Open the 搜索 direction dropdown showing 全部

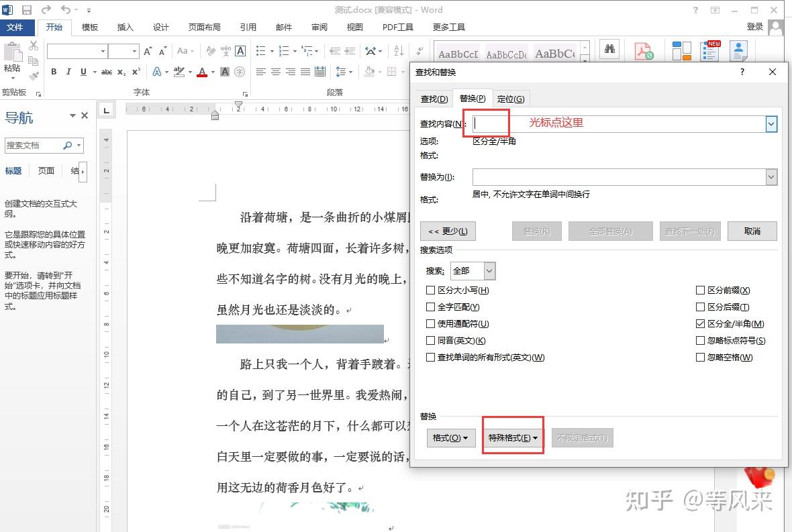[x=489, y=270]
